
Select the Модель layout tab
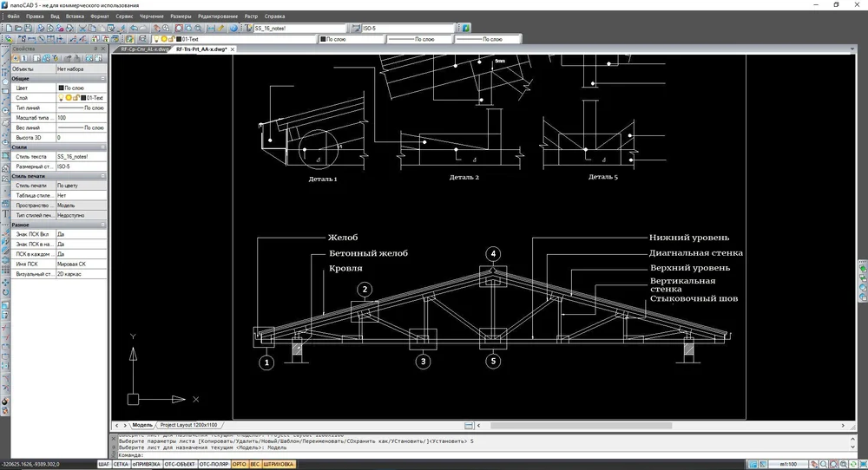(142, 425)
